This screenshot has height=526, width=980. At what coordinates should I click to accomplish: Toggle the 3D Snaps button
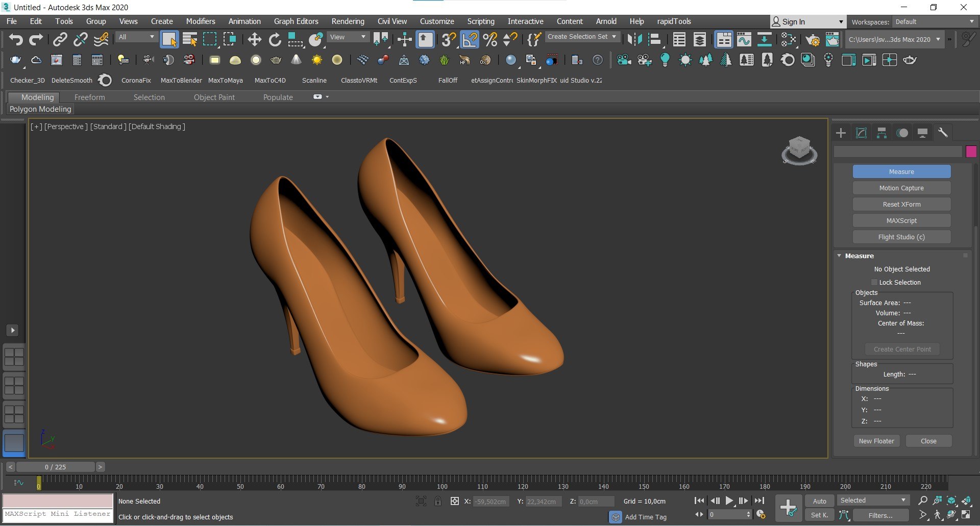(x=449, y=39)
